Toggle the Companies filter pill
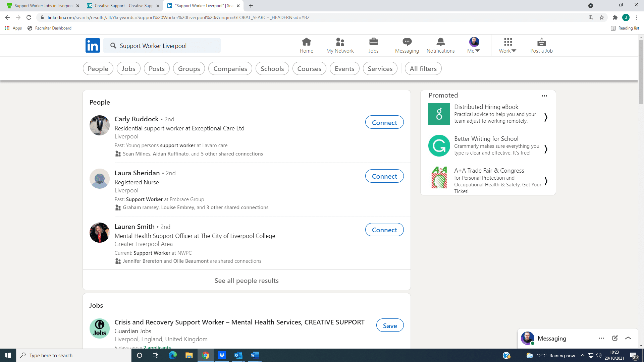 tap(230, 69)
